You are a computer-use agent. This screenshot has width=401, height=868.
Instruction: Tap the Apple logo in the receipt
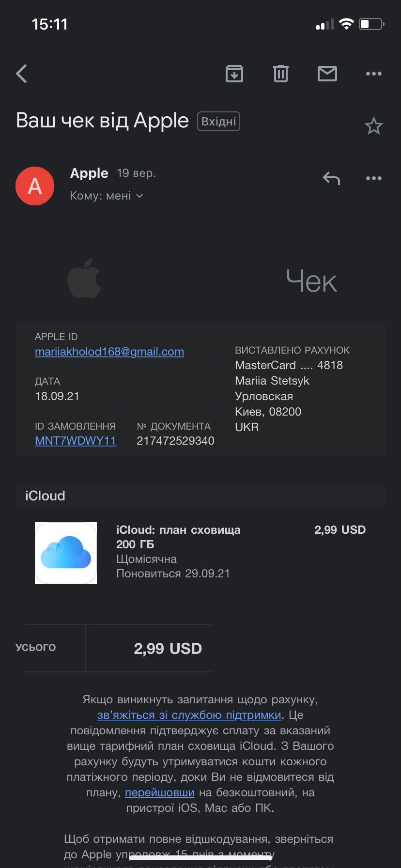pyautogui.click(x=84, y=278)
